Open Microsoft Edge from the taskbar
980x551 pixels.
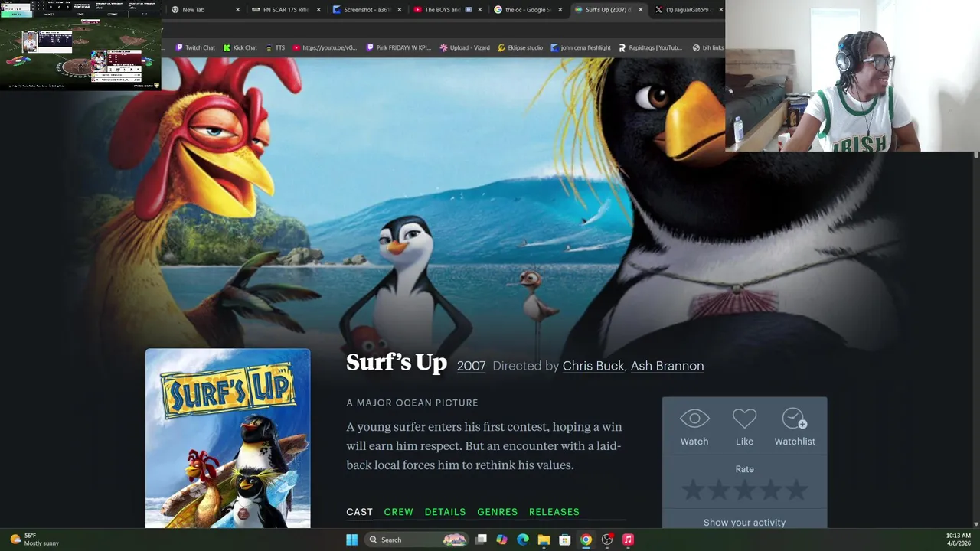(523, 540)
